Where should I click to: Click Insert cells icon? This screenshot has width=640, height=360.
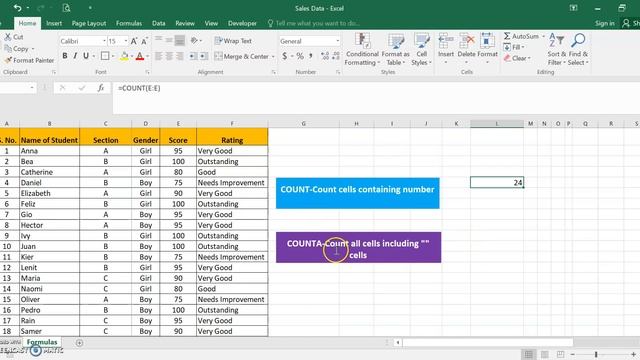446,41
